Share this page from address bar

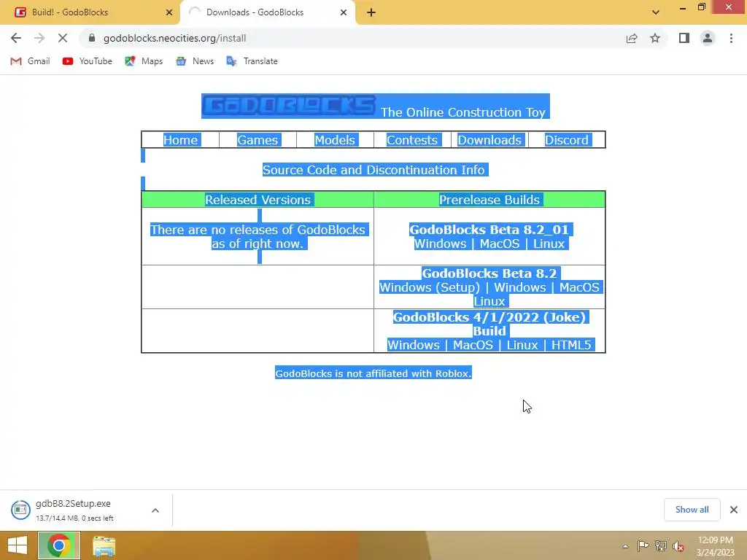click(x=632, y=38)
